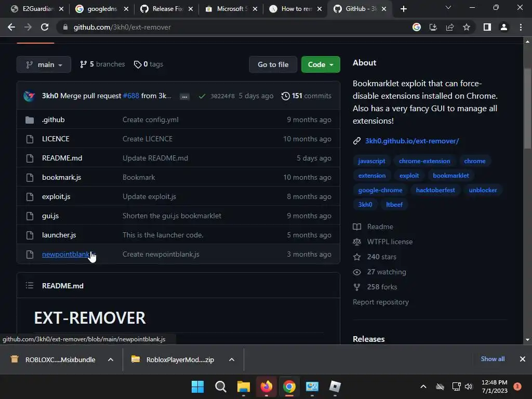
Task: Click the Google account icon in address bar
Action: [417, 27]
